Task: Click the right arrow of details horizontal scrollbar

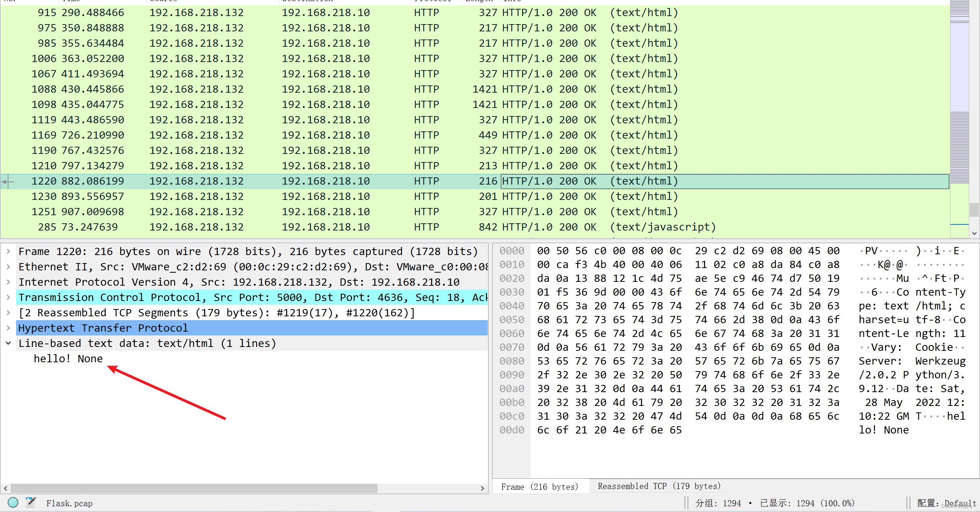Action: pyautogui.click(x=482, y=488)
